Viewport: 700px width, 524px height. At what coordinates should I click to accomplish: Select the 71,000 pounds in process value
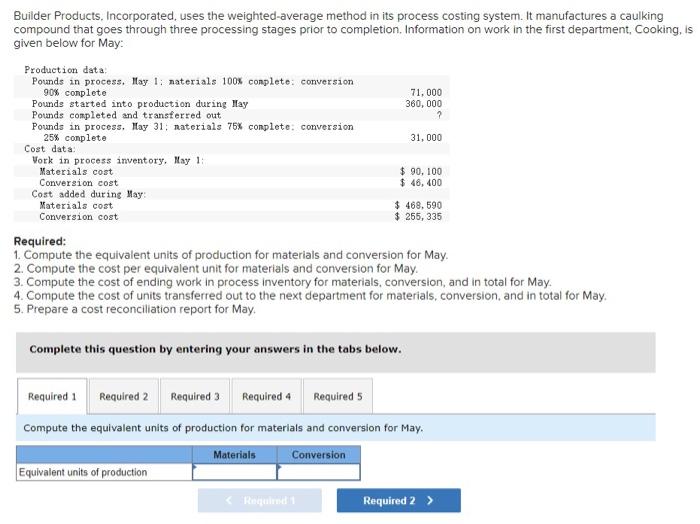pyautogui.click(x=426, y=92)
